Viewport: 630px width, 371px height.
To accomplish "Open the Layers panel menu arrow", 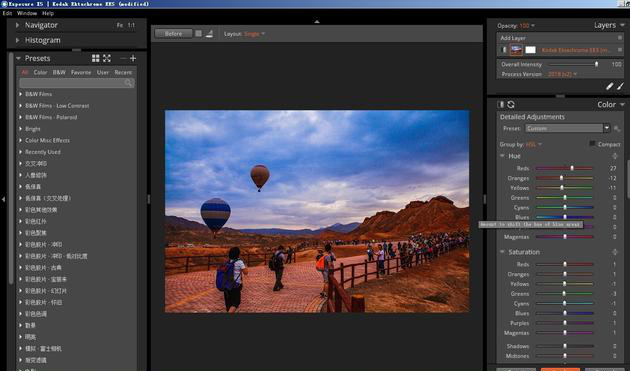I will pyautogui.click(x=622, y=25).
